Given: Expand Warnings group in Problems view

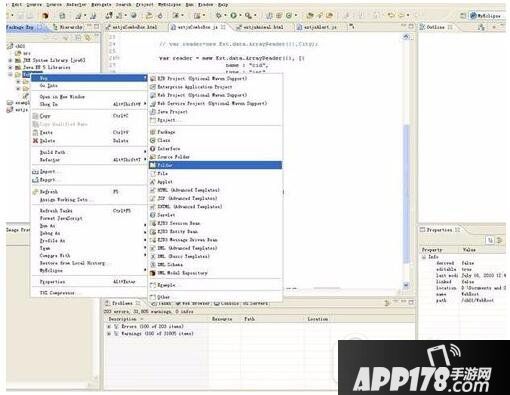Looking at the screenshot, I should (x=109, y=333).
